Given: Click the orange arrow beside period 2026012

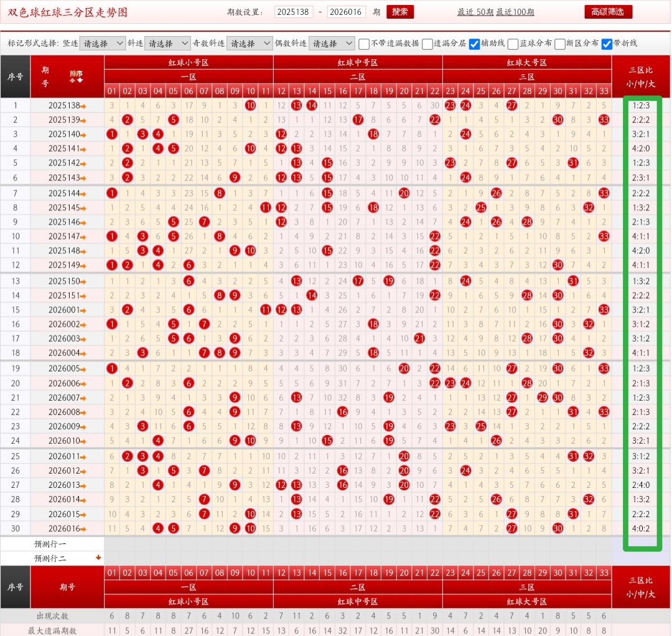Looking at the screenshot, I should coord(83,472).
